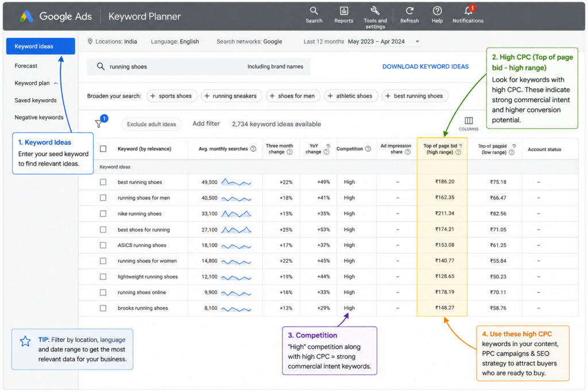Click the Keyword ideas group row label
The width and height of the screenshot is (588, 392).
pos(115,167)
